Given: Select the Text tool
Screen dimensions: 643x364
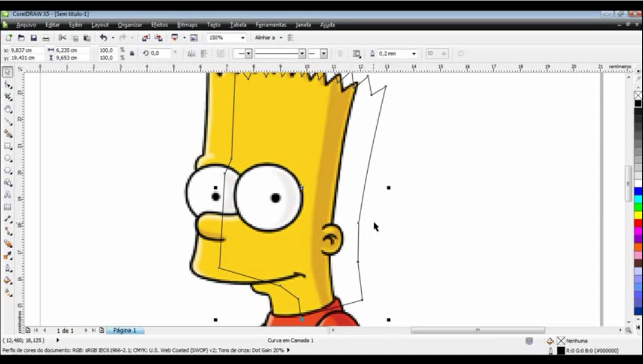Looking at the screenshot, I should (x=7, y=195).
